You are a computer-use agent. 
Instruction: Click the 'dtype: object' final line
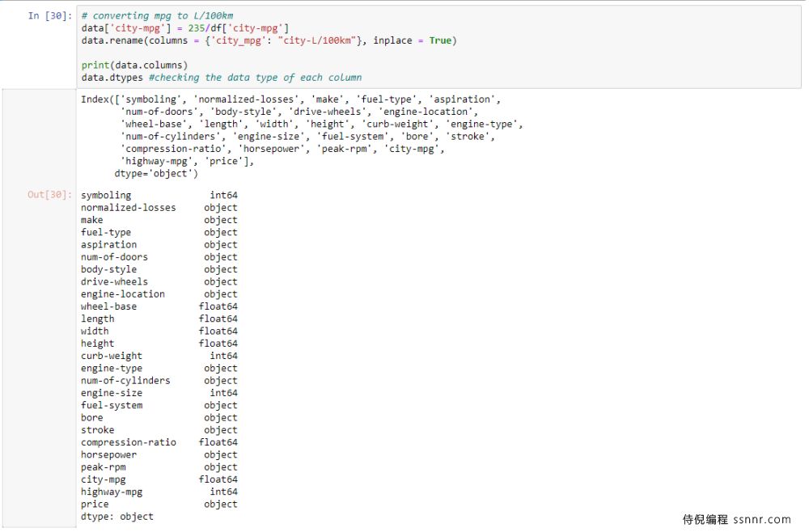[117, 517]
